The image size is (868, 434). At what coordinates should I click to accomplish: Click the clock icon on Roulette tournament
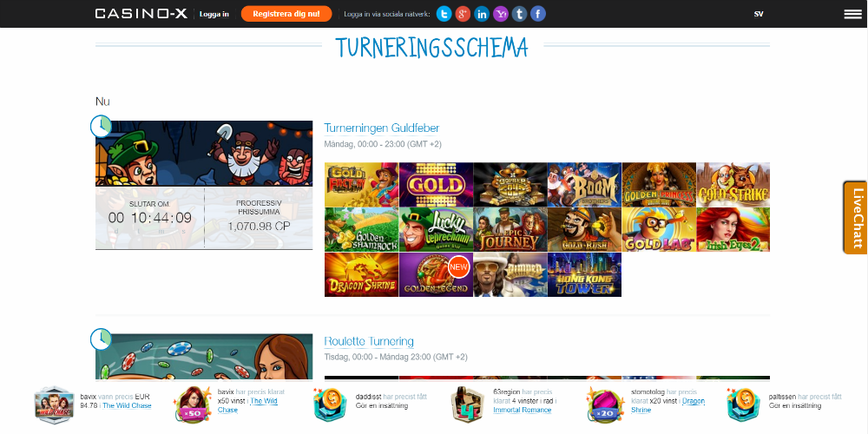coord(101,339)
